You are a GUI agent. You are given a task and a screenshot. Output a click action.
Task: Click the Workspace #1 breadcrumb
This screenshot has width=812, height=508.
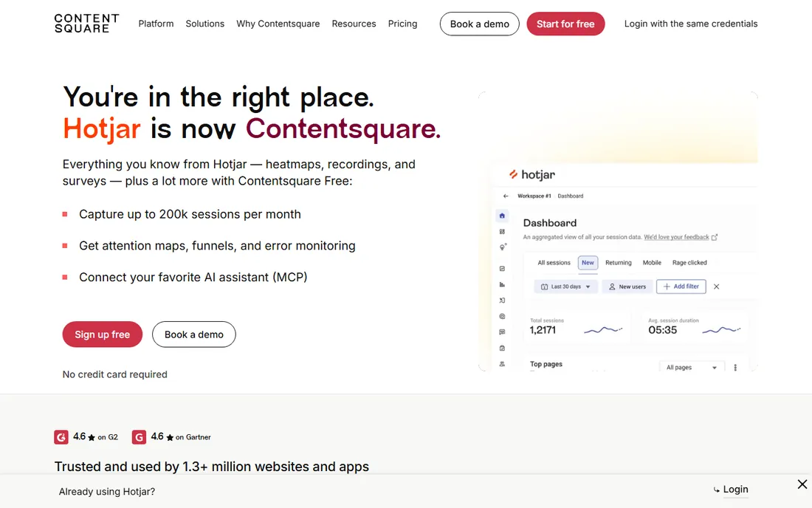(x=534, y=196)
